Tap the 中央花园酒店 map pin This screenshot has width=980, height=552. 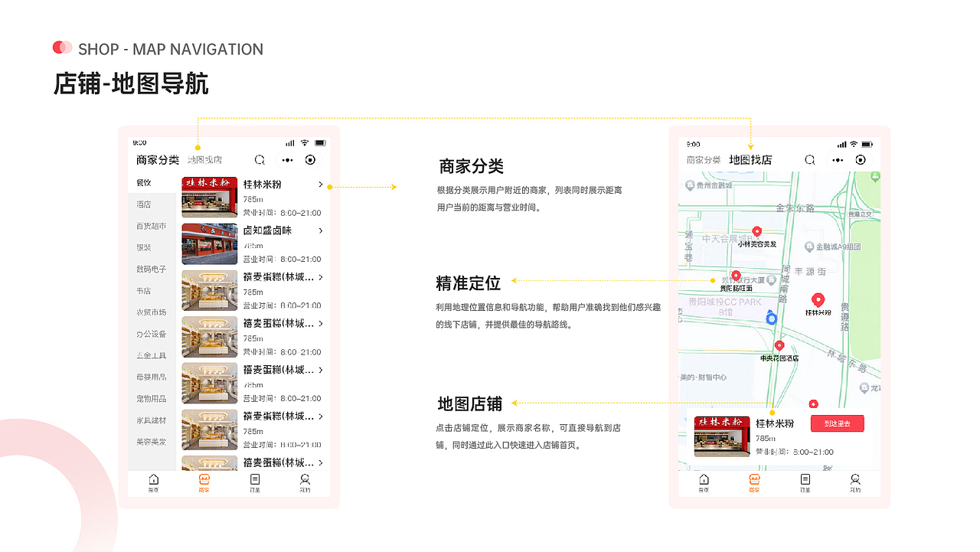pyautogui.click(x=779, y=344)
